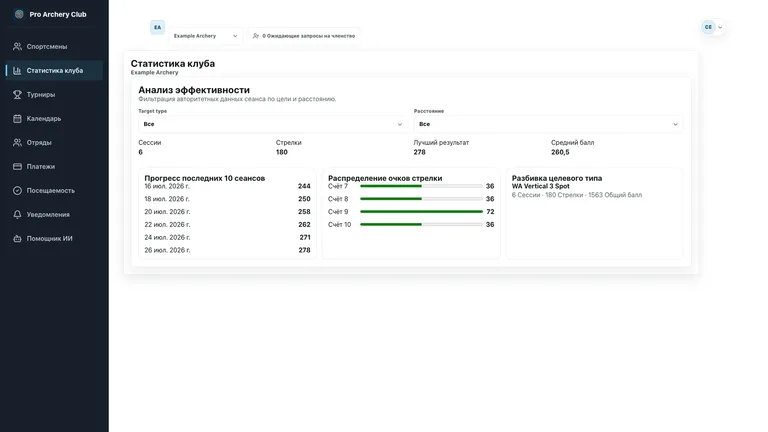The width and height of the screenshot is (768, 432).
Task: Click the Средний балл value 260,5
Action: (x=560, y=152)
